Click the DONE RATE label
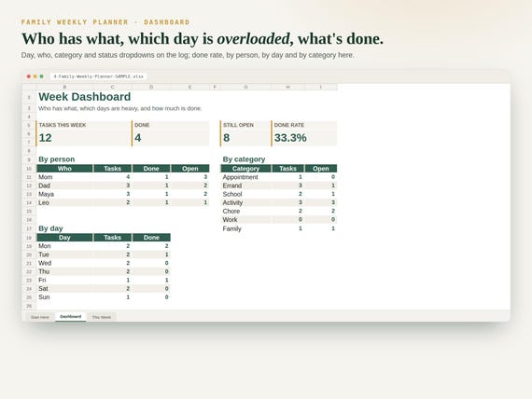Viewport: 532px width, 399px height. (x=289, y=125)
